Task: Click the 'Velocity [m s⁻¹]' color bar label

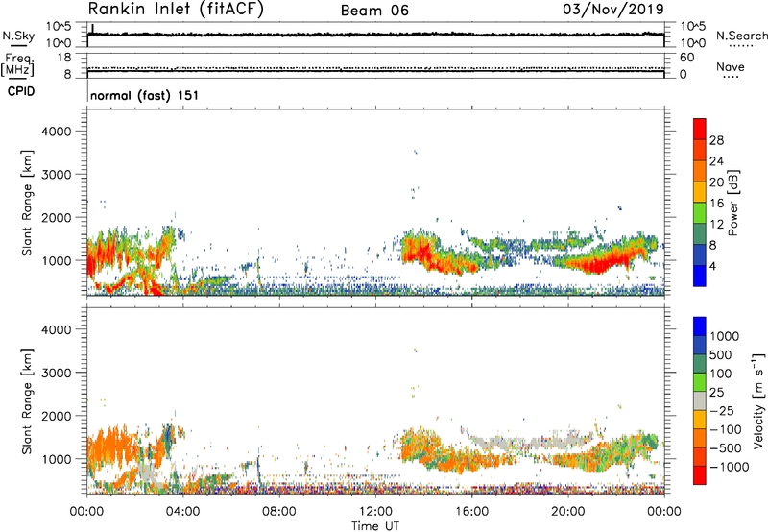Action: click(758, 400)
